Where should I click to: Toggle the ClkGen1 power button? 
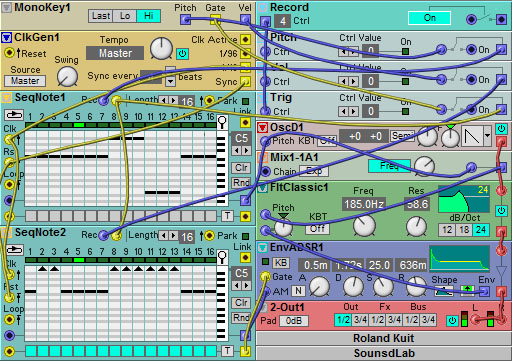pos(182,53)
